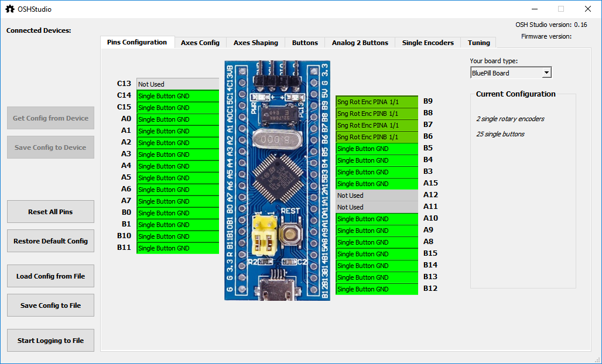Click Load Config from File
This screenshot has width=602, height=364.
click(50, 276)
